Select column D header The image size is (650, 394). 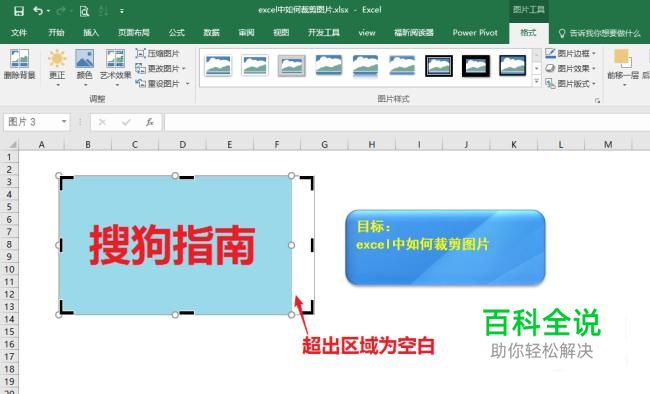[x=182, y=144]
